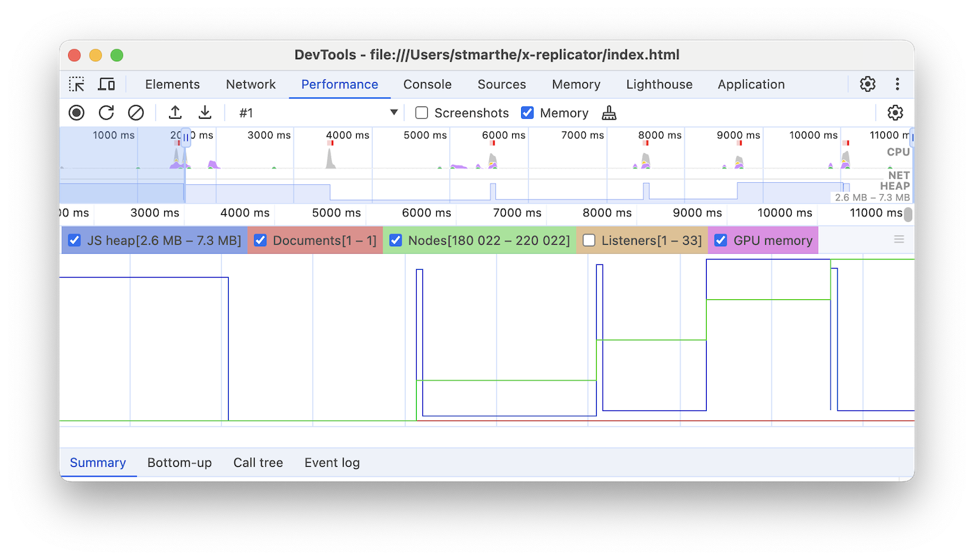The height and width of the screenshot is (560, 974).
Task: Load a saved profile via the upload icon
Action: click(175, 112)
